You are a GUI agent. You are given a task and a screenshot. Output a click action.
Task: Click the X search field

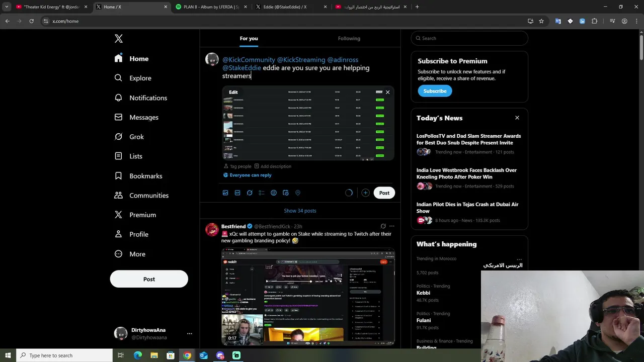tap(469, 38)
